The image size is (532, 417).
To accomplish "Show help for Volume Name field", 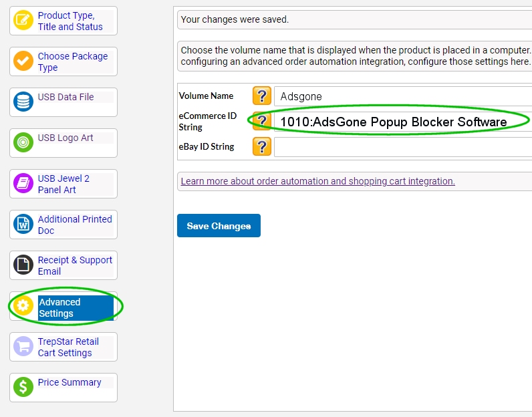I will (261, 96).
